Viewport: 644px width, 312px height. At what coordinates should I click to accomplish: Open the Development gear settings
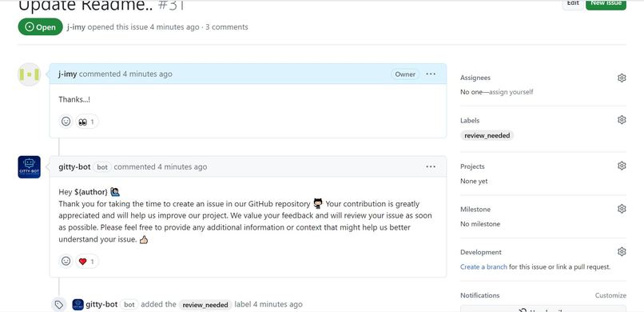point(622,251)
